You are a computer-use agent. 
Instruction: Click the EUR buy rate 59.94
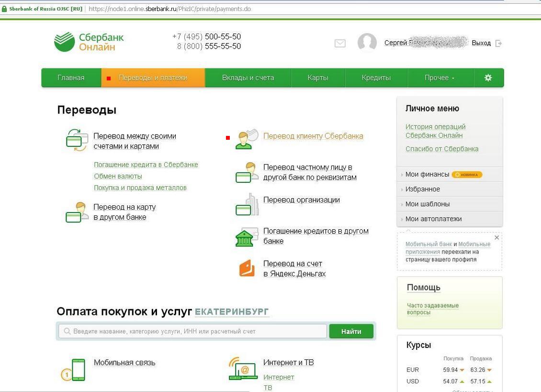[x=450, y=370]
